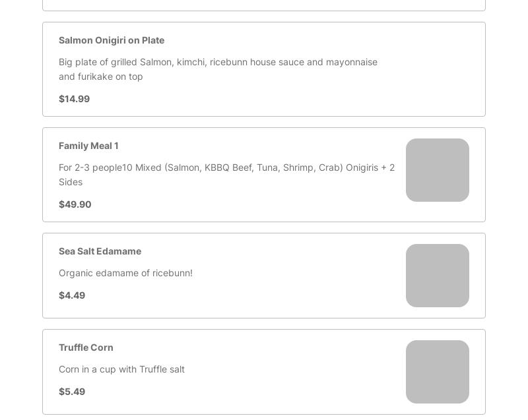Open the Sea Salt Edamame title
528x420 pixels.
100,251
